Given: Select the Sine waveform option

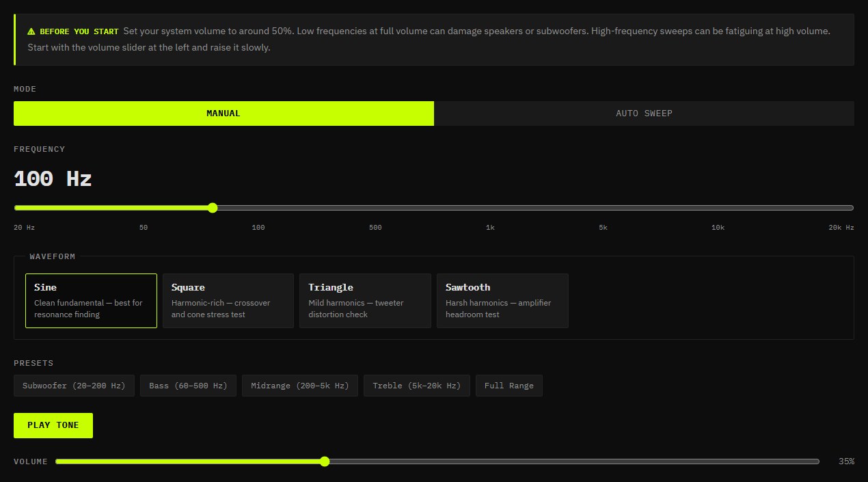Looking at the screenshot, I should 91,301.
